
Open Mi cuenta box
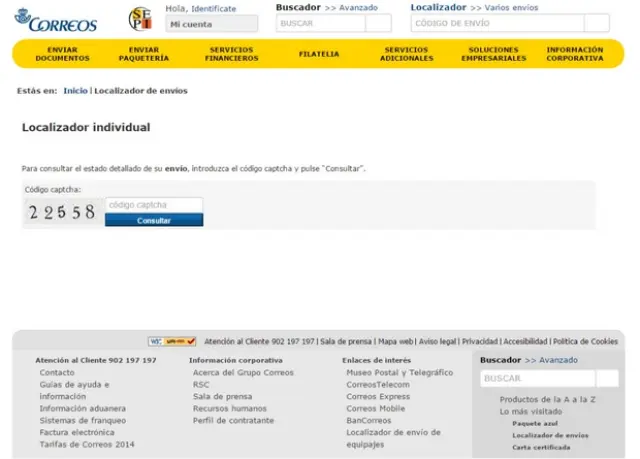click(x=211, y=24)
